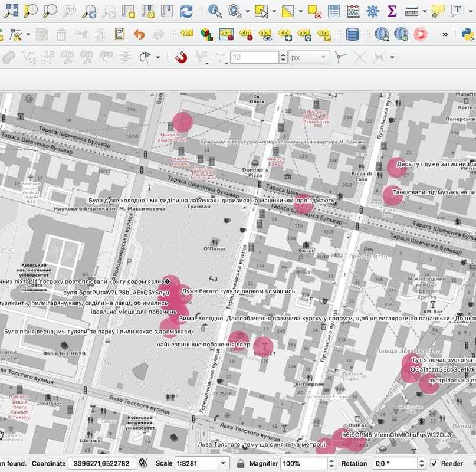Click the DB Manager database icon

(x=353, y=34)
